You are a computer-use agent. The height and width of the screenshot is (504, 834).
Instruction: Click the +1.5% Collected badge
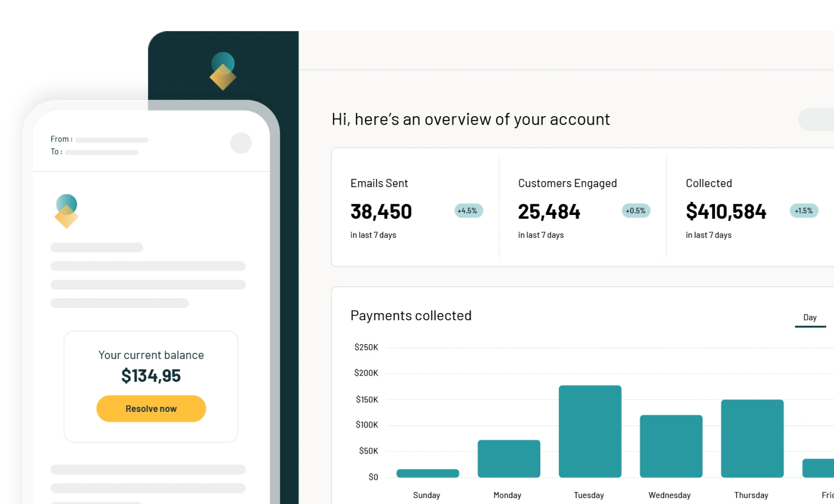pos(804,211)
